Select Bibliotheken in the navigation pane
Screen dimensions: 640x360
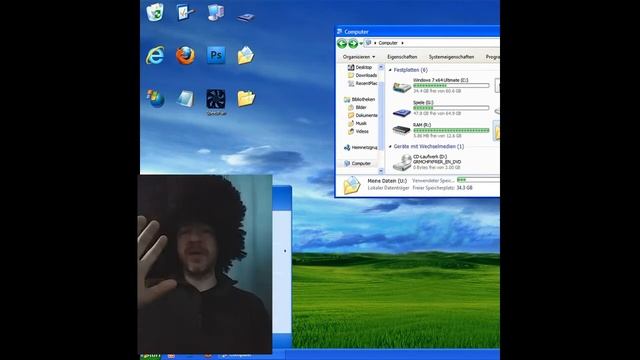(x=359, y=99)
